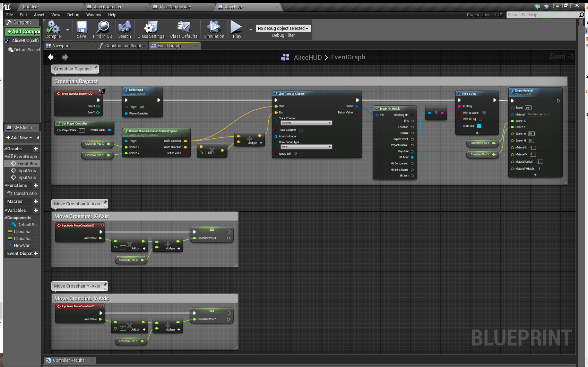The width and height of the screenshot is (588, 367).
Task: Navigate back in graph history
Action: 51,57
